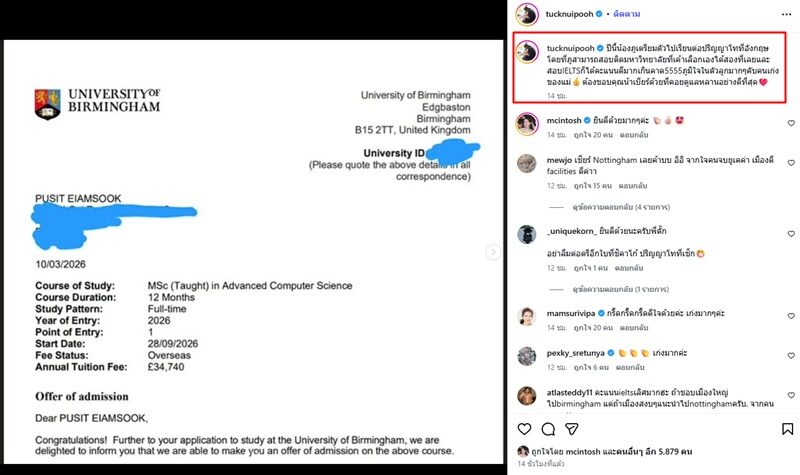Screen dimensions: 800x475
Task: Advance to next image with carousel arrow
Action: (x=493, y=252)
